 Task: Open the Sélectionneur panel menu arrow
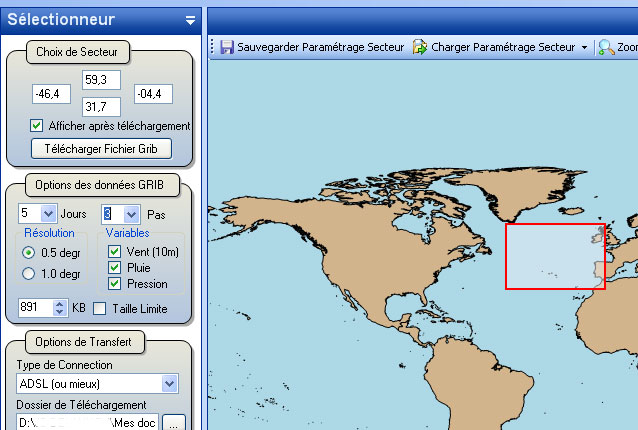tap(190, 20)
